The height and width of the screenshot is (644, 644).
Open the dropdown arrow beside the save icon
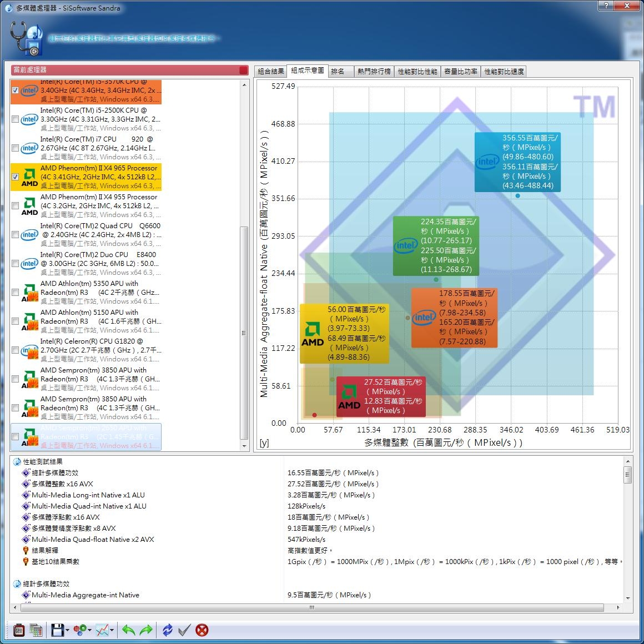click(x=67, y=630)
